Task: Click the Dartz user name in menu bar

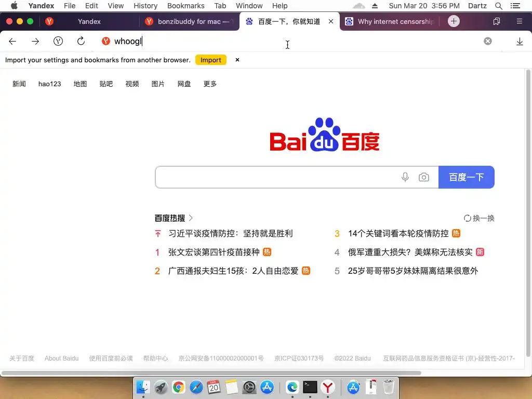Action: [x=477, y=6]
